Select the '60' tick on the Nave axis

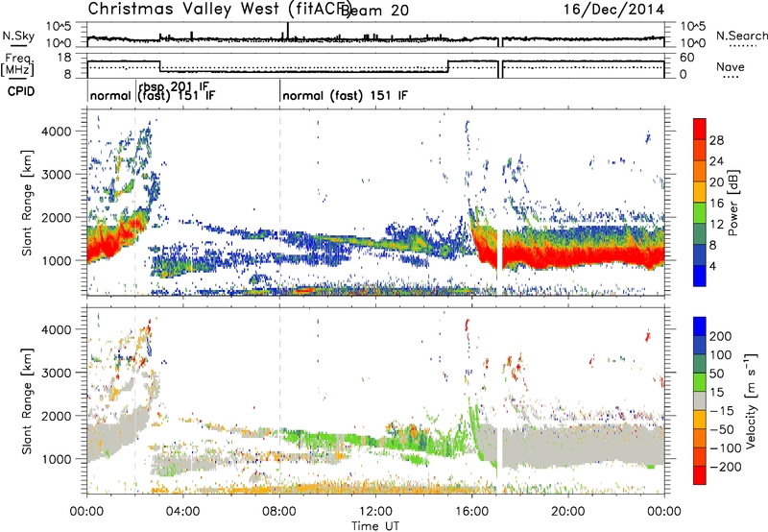pyautogui.click(x=687, y=58)
